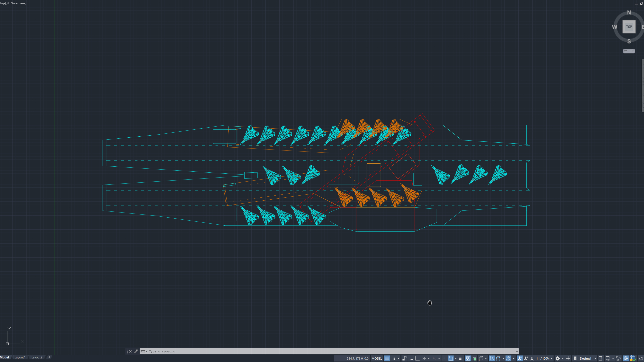Click the lineweight display icon
The height and width of the screenshot is (362, 644).
pyautogui.click(x=461, y=358)
